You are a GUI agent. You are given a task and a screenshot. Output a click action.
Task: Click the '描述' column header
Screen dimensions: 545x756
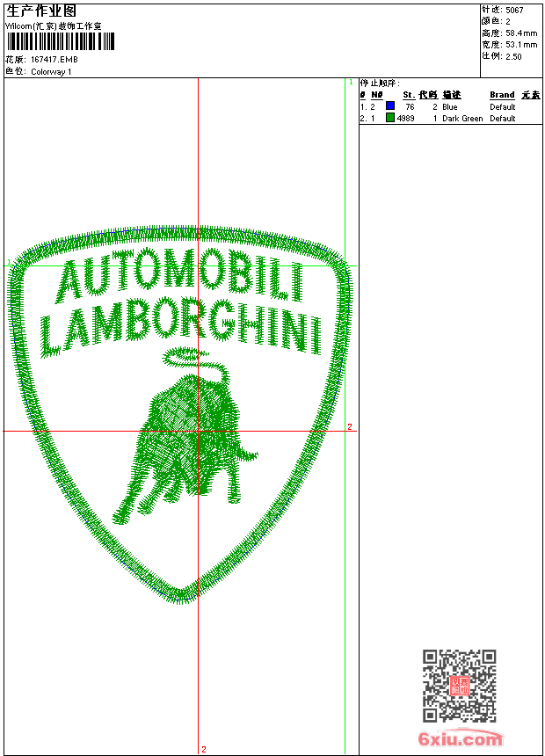click(452, 95)
